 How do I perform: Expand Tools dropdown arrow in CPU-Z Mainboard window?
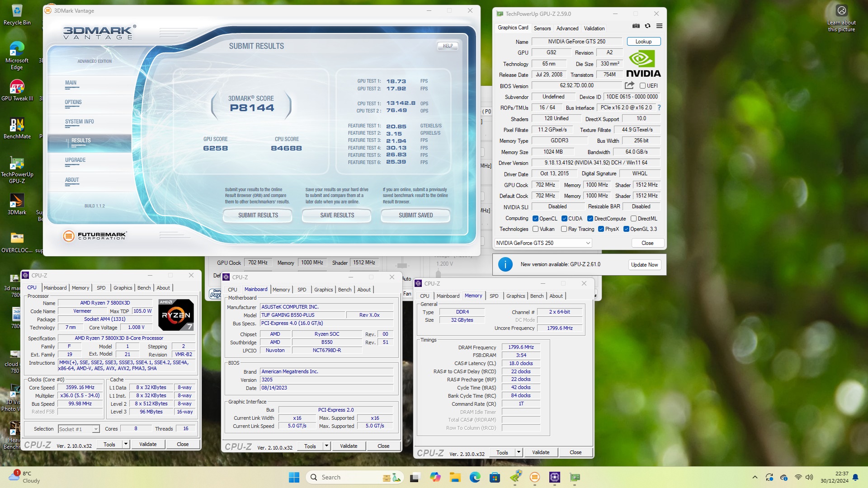pos(326,446)
